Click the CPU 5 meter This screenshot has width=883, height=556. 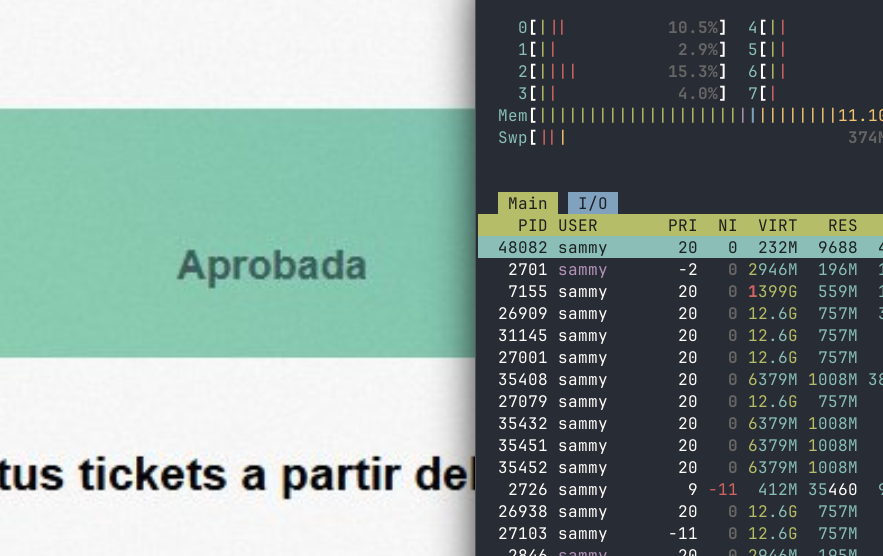click(x=815, y=50)
